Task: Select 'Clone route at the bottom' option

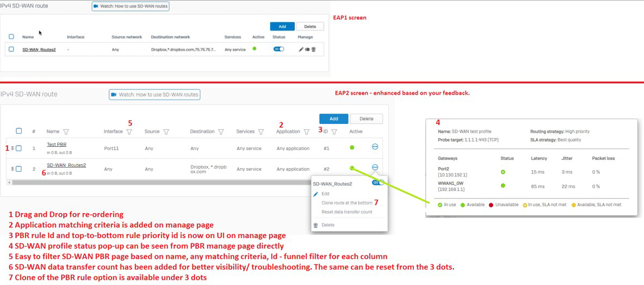Action: (x=346, y=203)
